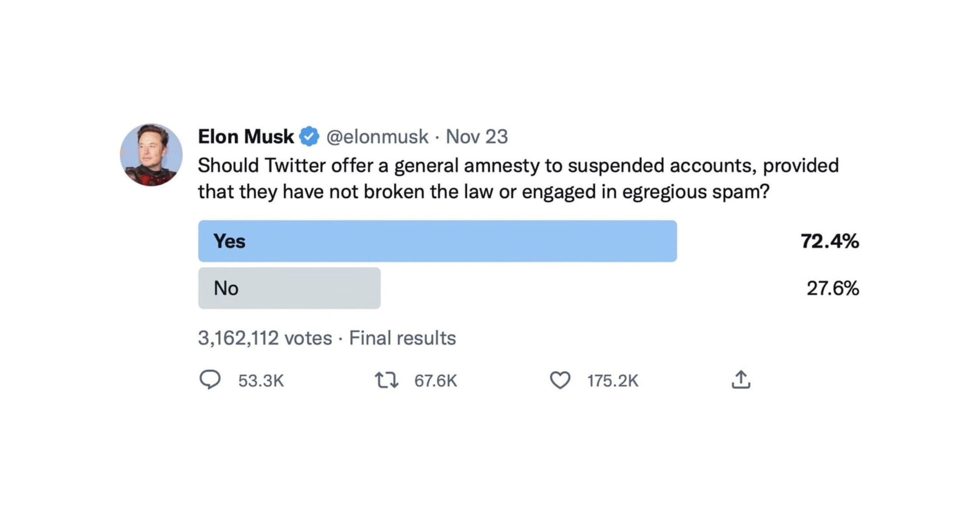Click the tweet line ending "egregious spam?"
980x523 pixels.
click(483, 192)
